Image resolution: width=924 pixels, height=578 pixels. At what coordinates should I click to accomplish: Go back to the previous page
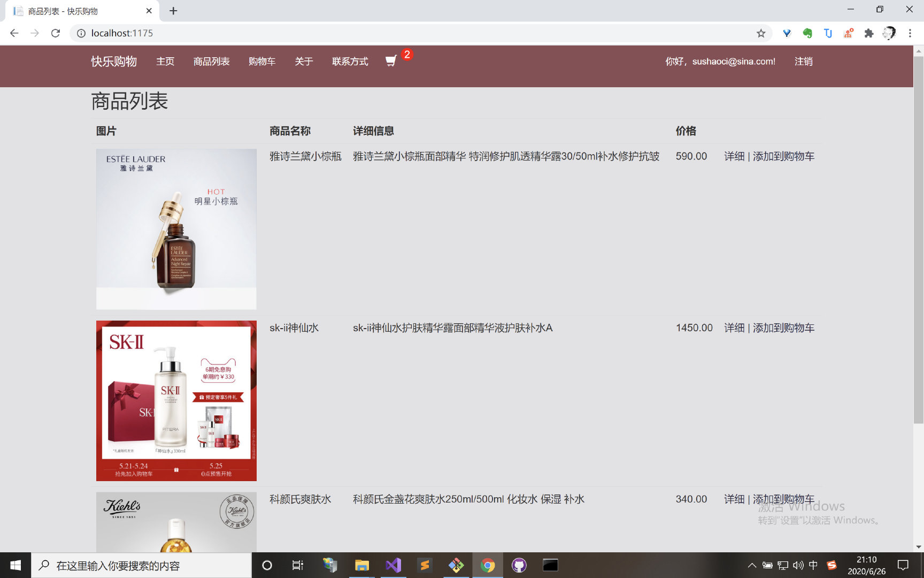[x=14, y=33]
